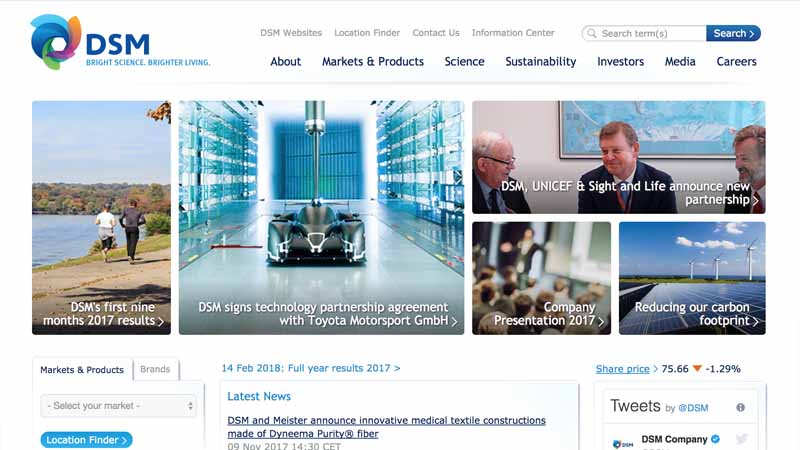This screenshot has width=800, height=450.
Task: Open the Science menu
Action: point(464,62)
